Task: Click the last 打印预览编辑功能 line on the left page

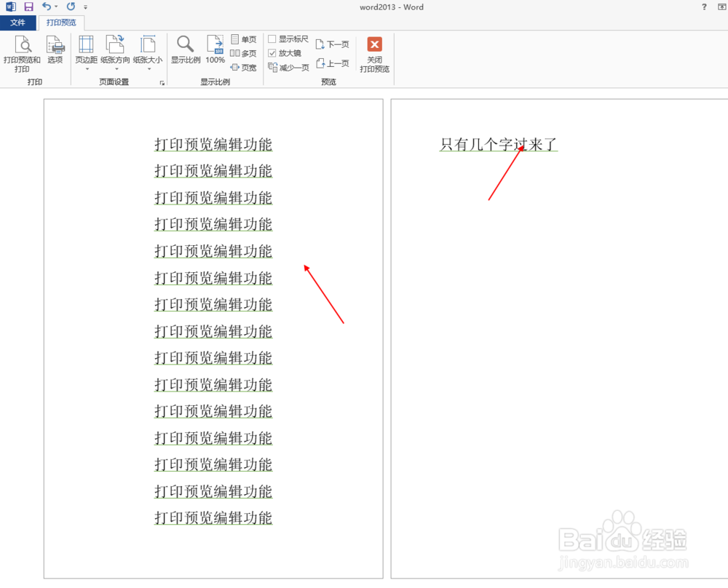Action: [213, 517]
